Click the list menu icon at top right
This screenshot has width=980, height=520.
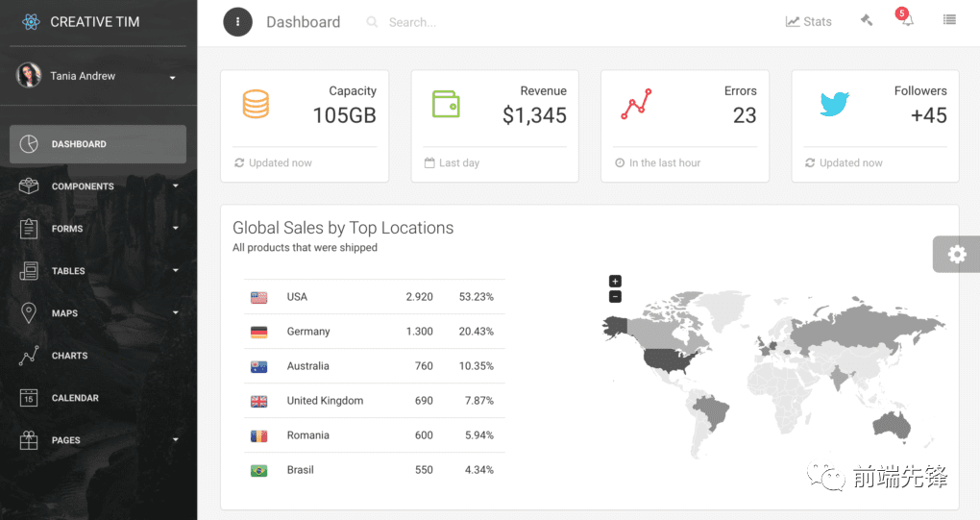[949, 19]
